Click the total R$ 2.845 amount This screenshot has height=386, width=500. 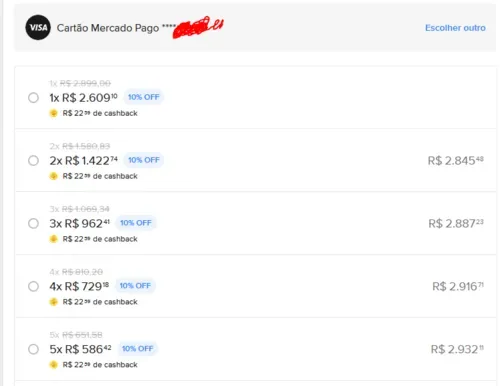(x=456, y=161)
